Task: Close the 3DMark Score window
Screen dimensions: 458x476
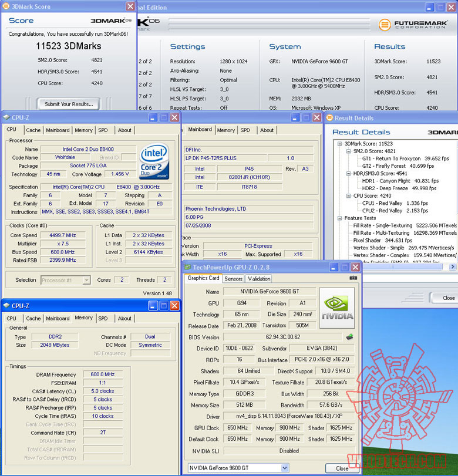Action: (x=130, y=6)
